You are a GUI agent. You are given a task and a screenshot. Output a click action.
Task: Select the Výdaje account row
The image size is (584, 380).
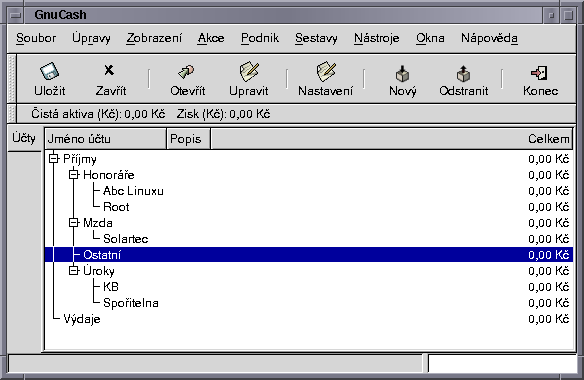tap(309, 319)
